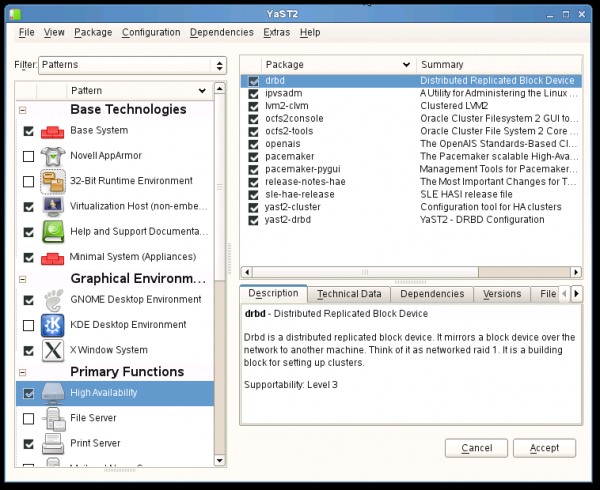This screenshot has width=600, height=490.
Task: Click the package list scroll left arrow
Action: pos(247,272)
